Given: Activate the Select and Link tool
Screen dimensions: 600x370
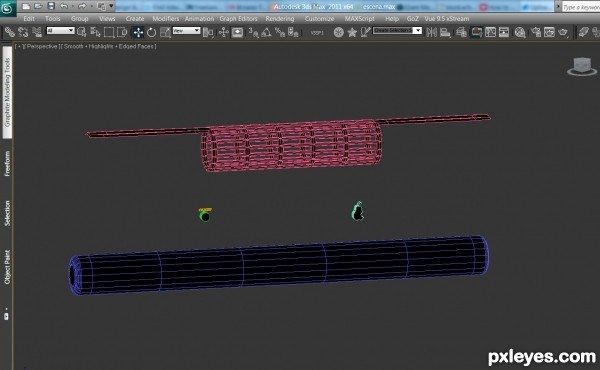Looking at the screenshot, I should (10, 33).
